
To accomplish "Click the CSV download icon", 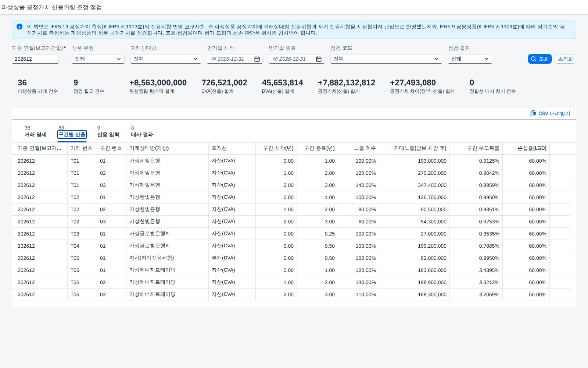I will (533, 113).
